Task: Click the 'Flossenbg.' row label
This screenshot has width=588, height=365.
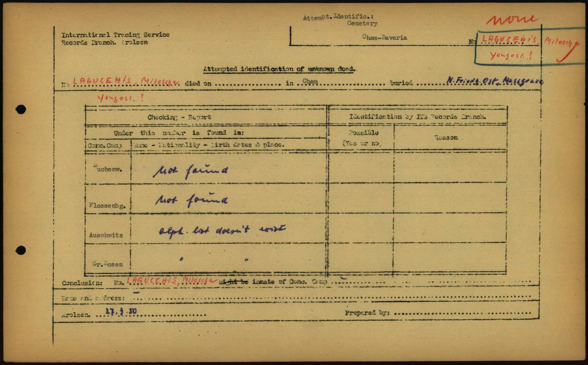Action: pyautogui.click(x=107, y=205)
